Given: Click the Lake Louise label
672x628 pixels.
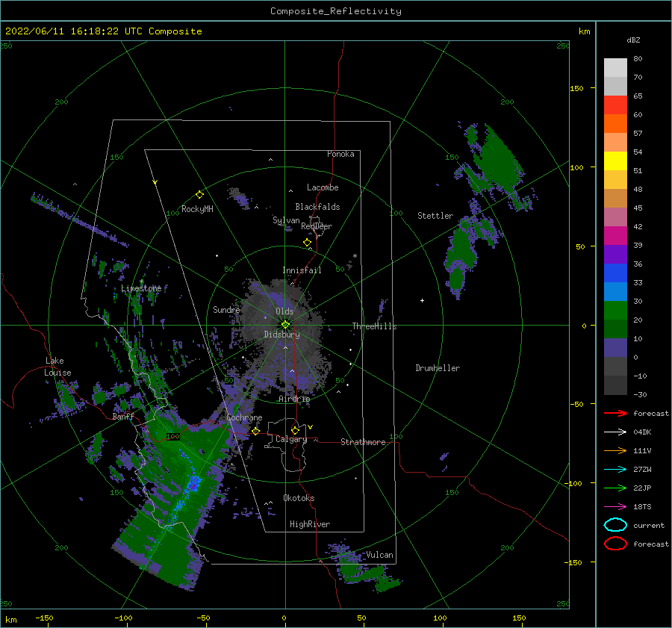Looking at the screenshot, I should (57, 367).
